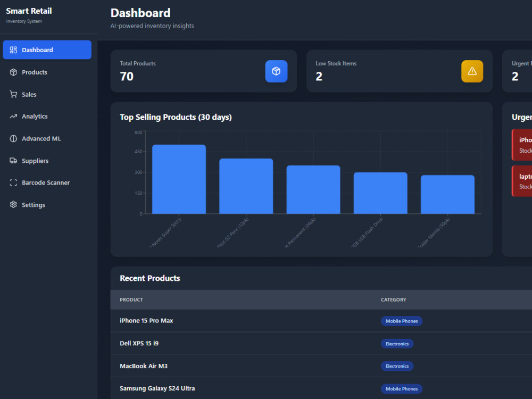Click the Analytics trend-line icon

pyautogui.click(x=13, y=117)
